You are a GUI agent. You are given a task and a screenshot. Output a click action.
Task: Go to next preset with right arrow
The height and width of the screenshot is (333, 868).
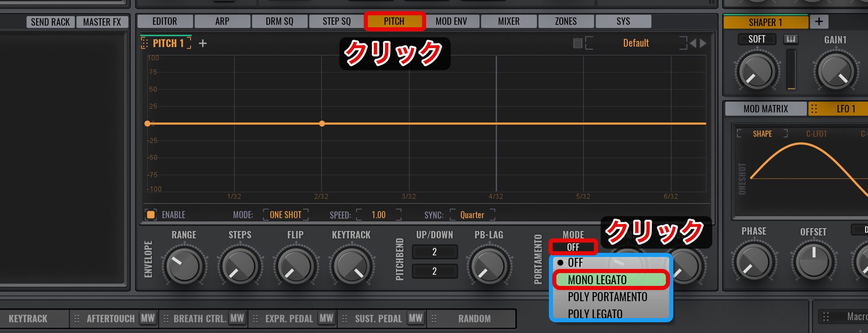703,43
